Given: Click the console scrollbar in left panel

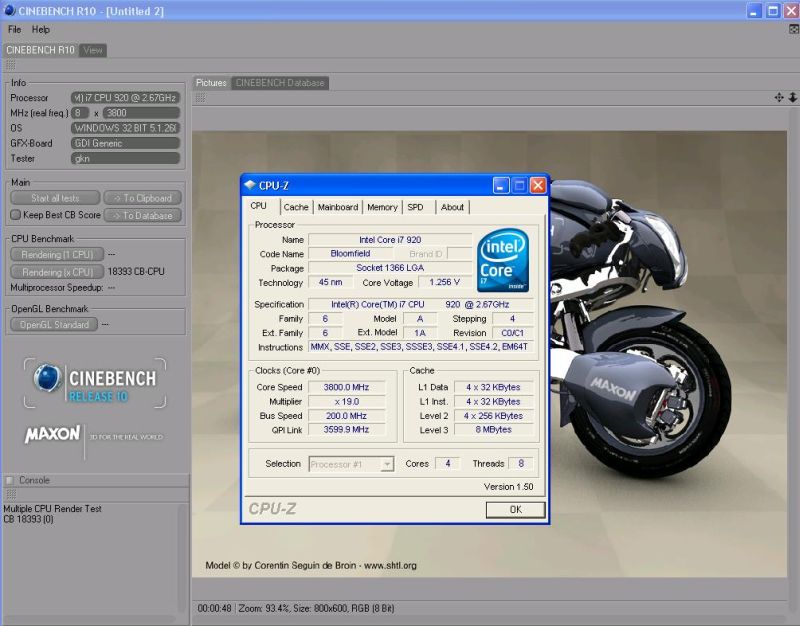Looking at the screenshot, I should (182, 559).
